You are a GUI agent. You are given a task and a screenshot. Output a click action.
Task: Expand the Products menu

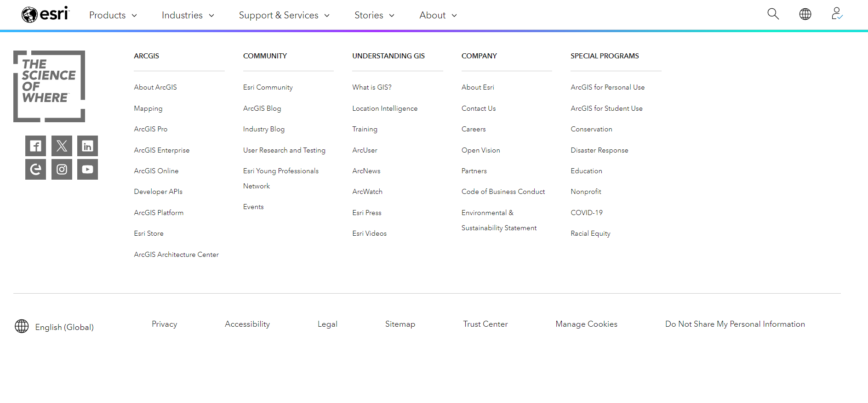click(113, 15)
